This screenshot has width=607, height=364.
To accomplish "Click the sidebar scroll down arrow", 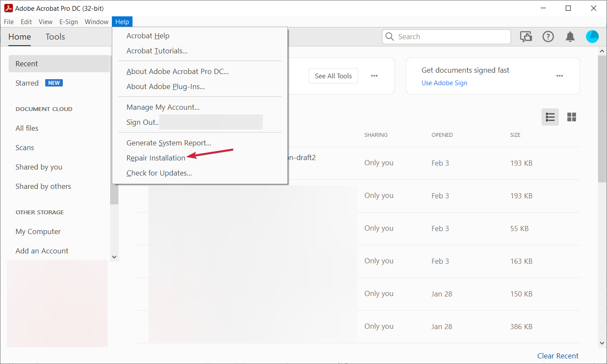I will 114,257.
